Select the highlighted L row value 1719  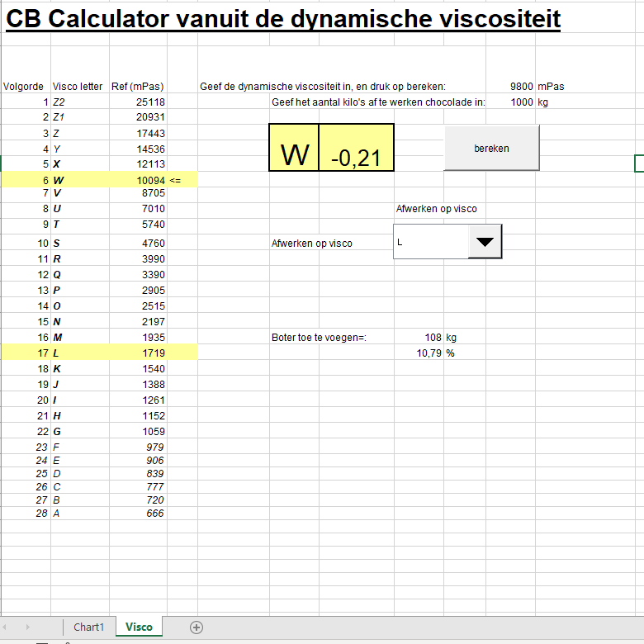click(138, 353)
